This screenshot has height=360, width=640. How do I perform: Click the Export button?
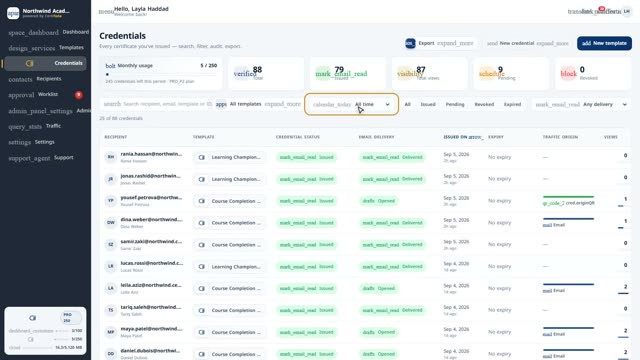pos(439,43)
